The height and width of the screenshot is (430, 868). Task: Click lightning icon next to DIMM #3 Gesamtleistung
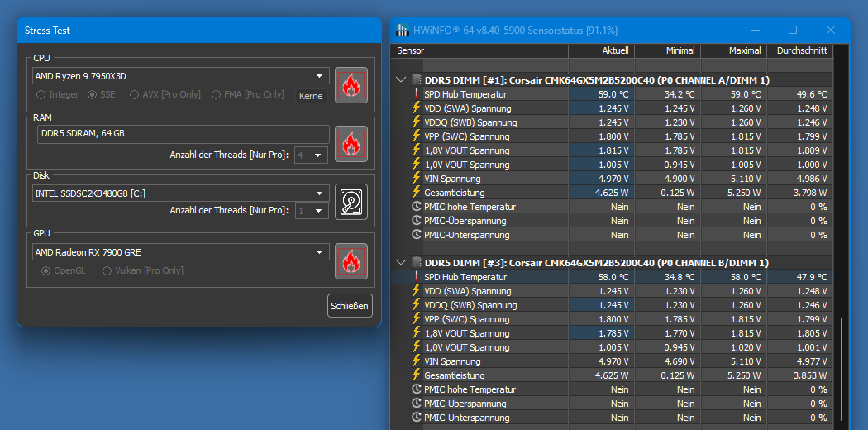pos(417,375)
